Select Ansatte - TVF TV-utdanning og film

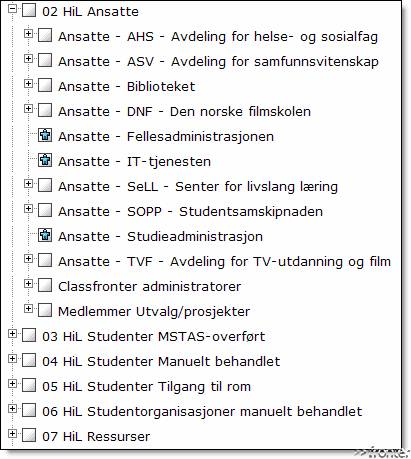coord(224,261)
